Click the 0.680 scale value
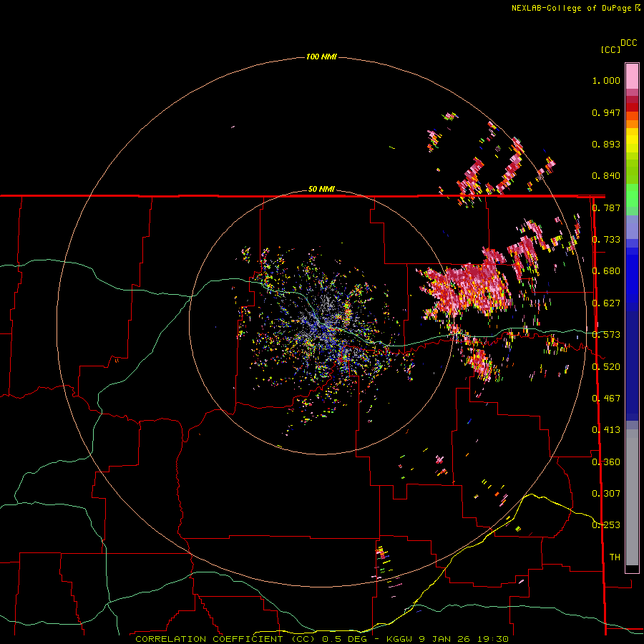The width and height of the screenshot is (644, 644). coord(606,271)
